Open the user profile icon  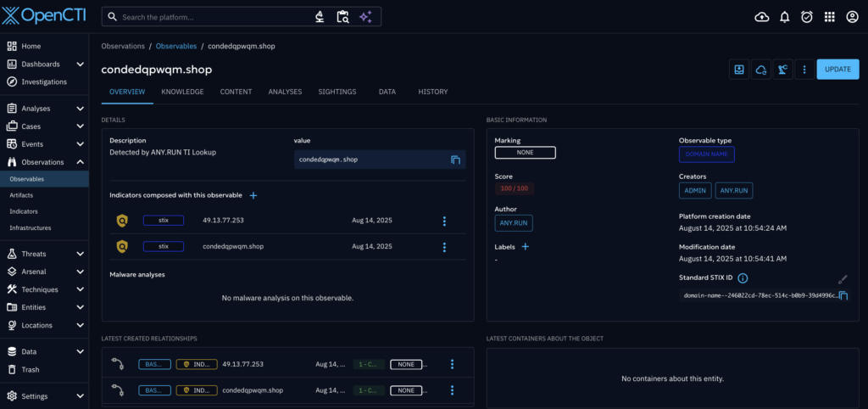[852, 17]
